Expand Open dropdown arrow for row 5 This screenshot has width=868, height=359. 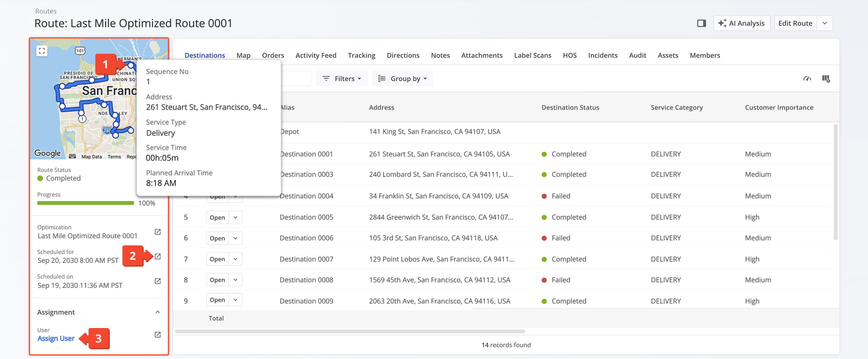pos(235,217)
